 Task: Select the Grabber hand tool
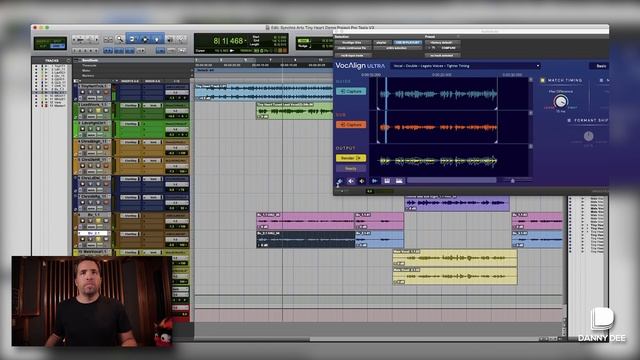(x=157, y=39)
